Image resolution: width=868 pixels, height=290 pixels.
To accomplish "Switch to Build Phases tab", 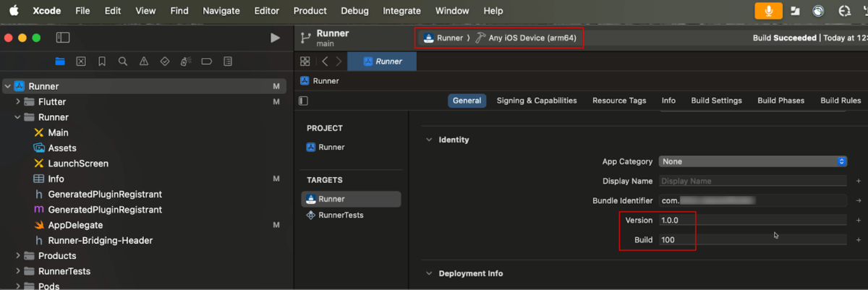I will tap(780, 101).
